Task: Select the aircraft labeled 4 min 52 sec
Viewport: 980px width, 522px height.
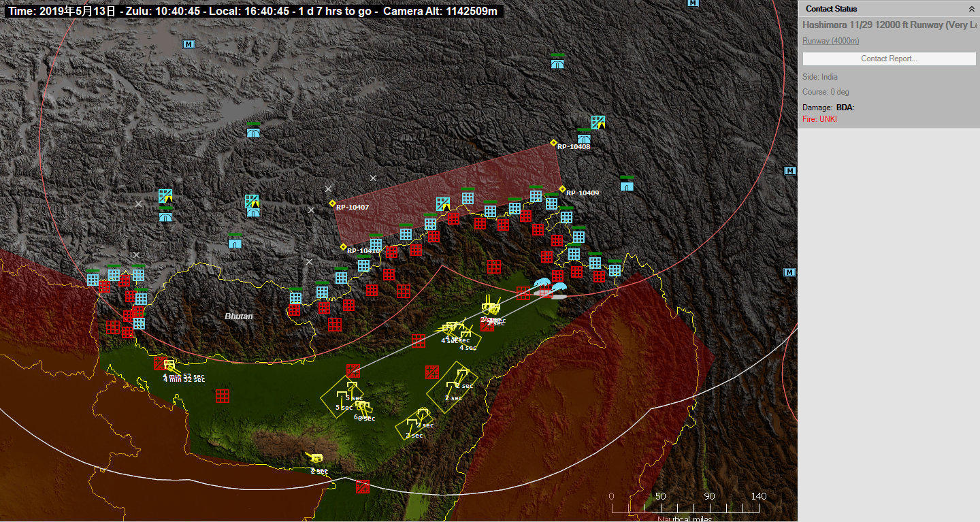Action: tap(170, 365)
